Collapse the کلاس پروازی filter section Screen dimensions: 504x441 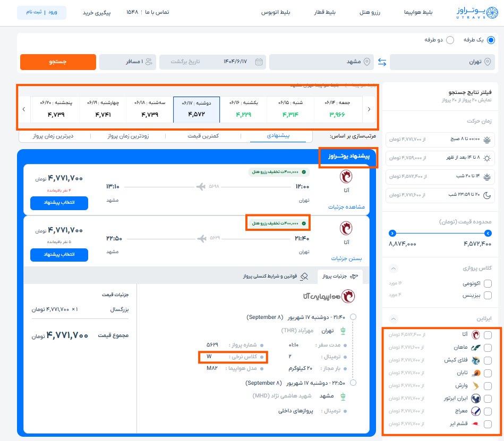click(x=394, y=268)
